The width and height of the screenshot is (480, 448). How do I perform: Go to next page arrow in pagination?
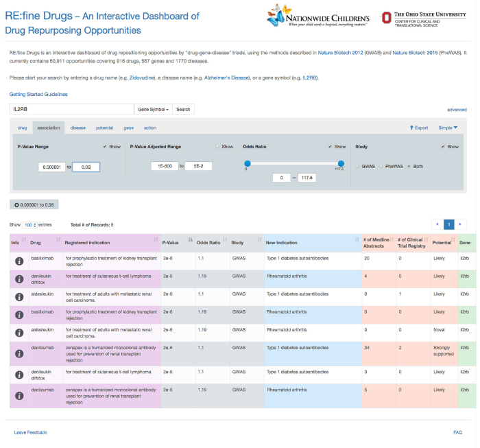pyautogui.click(x=461, y=224)
